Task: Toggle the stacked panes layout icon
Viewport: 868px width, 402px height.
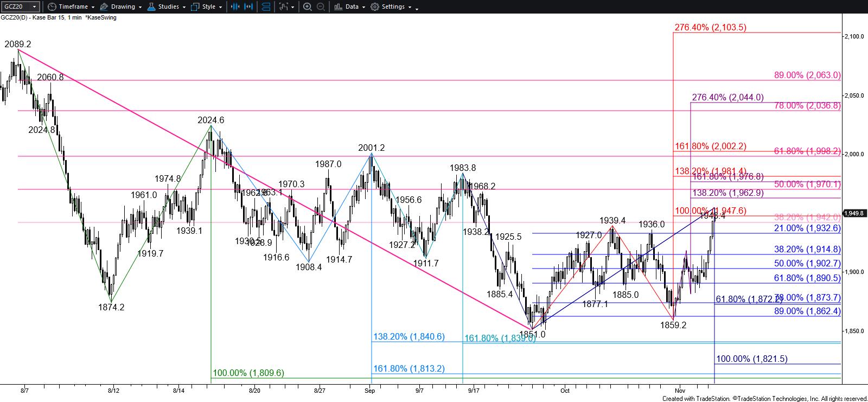Action: coord(266,7)
